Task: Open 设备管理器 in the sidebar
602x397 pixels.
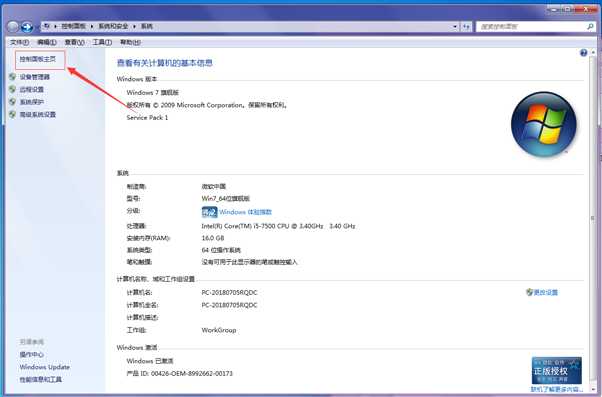Action: tap(35, 77)
